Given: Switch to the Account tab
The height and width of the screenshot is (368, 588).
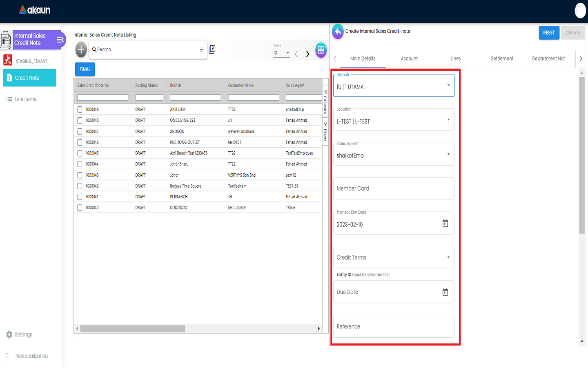Looking at the screenshot, I should pos(409,58).
